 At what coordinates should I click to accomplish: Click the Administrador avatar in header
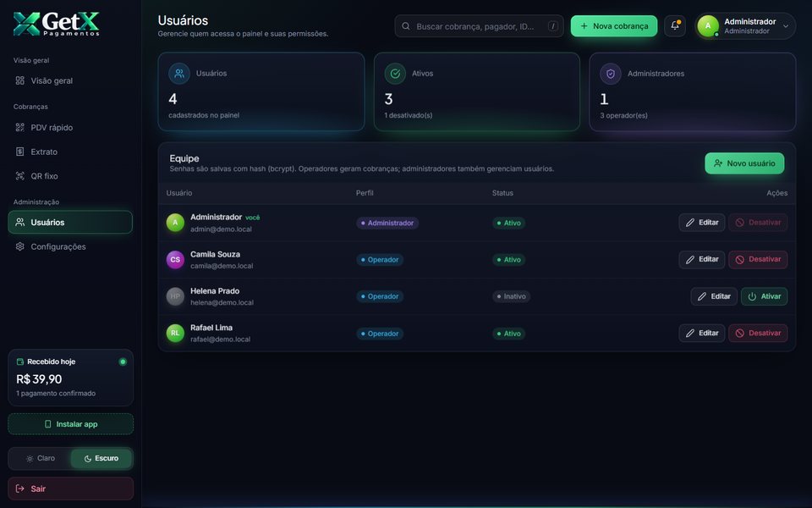708,26
